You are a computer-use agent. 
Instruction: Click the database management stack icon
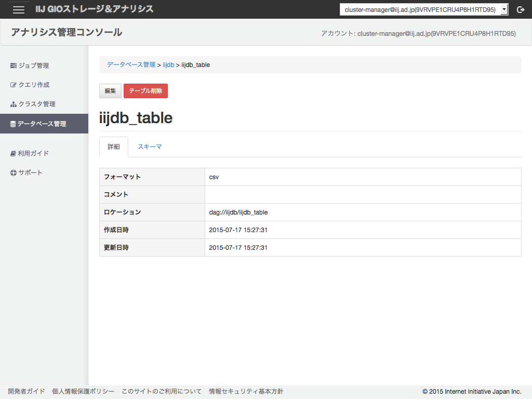point(13,124)
